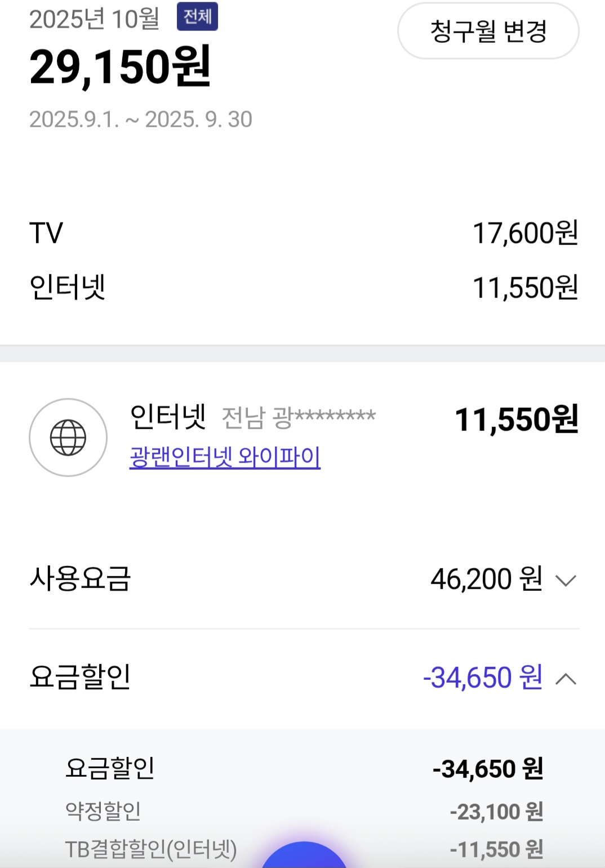605x868 pixels.
Task: Click the bold 11,550원 internet section amount
Action: coord(516,420)
